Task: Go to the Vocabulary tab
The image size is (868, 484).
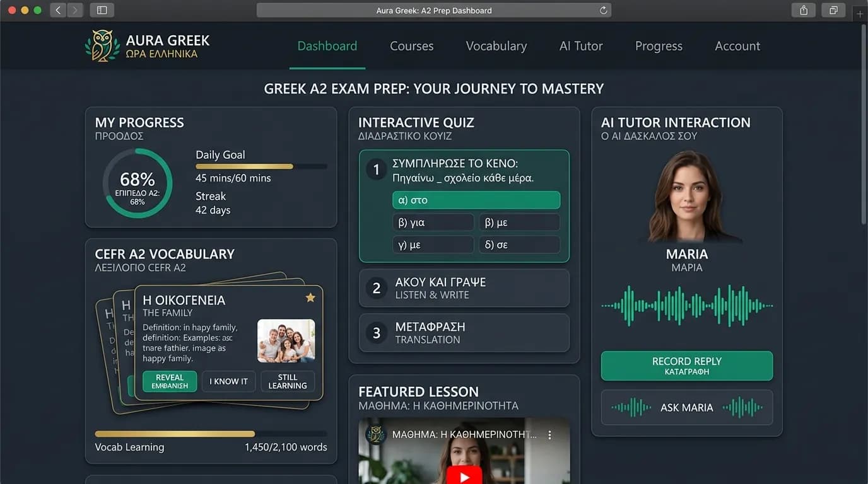Action: click(496, 46)
